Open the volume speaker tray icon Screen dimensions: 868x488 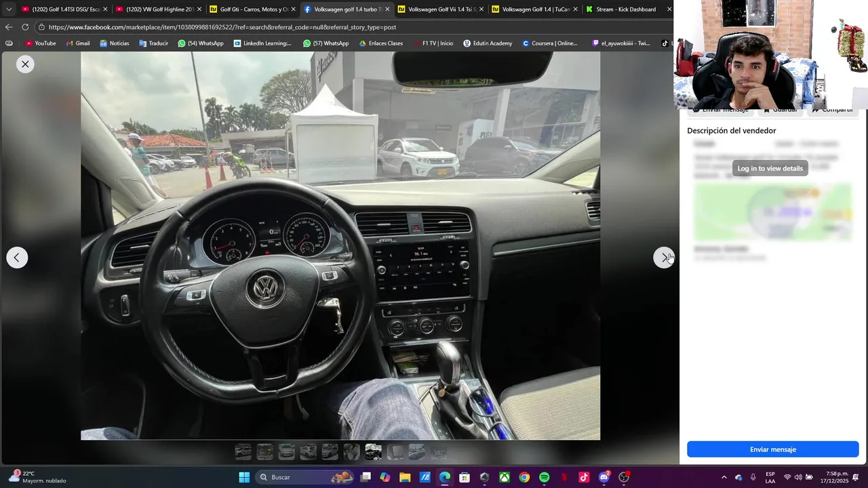[x=798, y=477]
